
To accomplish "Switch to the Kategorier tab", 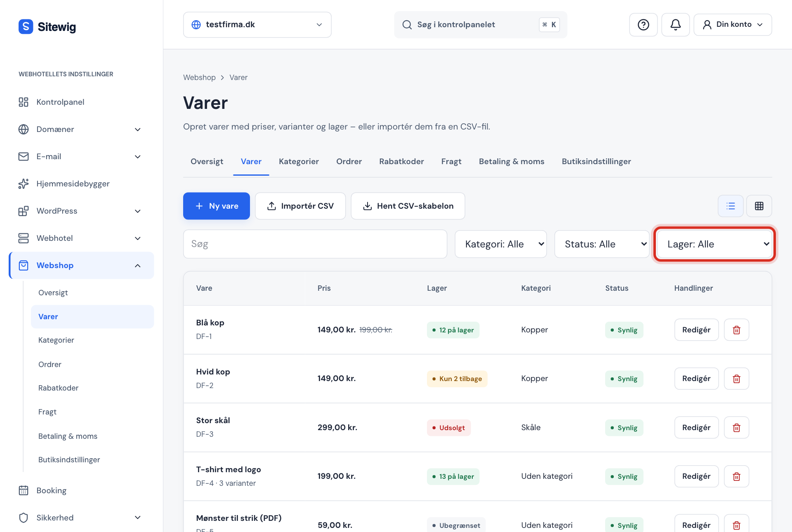I will click(299, 162).
